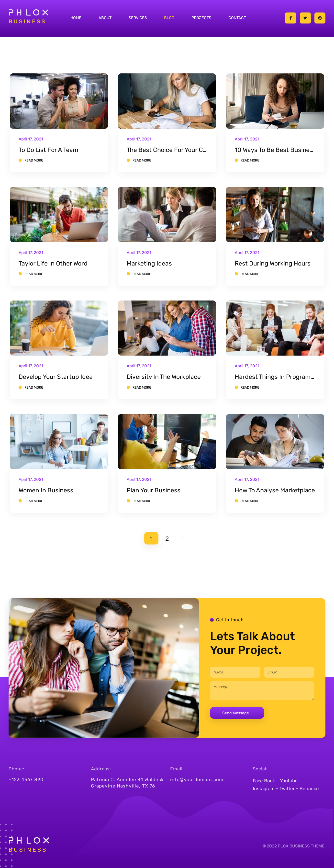The height and width of the screenshot is (868, 334).
Task: Click the Twitter icon in header
Action: coord(305,18)
